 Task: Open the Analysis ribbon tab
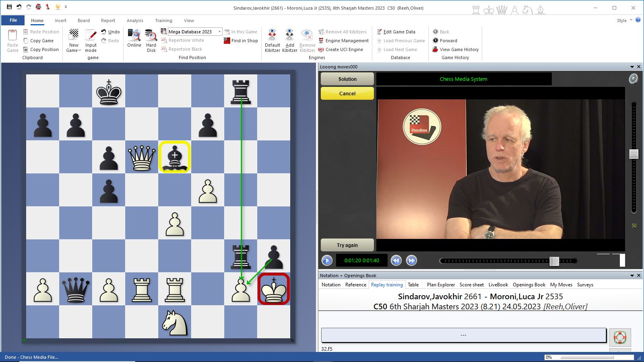coord(135,21)
